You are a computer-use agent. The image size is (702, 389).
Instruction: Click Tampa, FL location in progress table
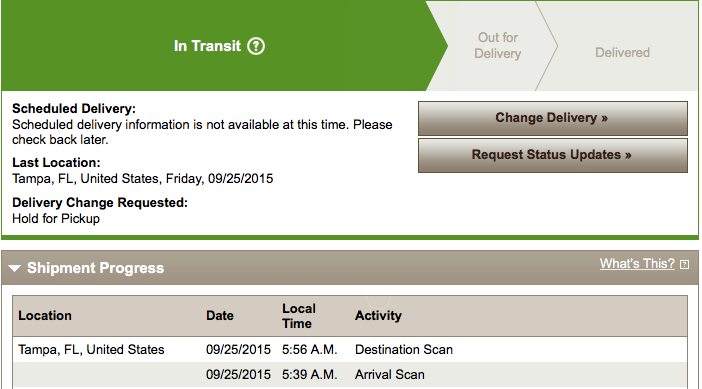coord(91,350)
